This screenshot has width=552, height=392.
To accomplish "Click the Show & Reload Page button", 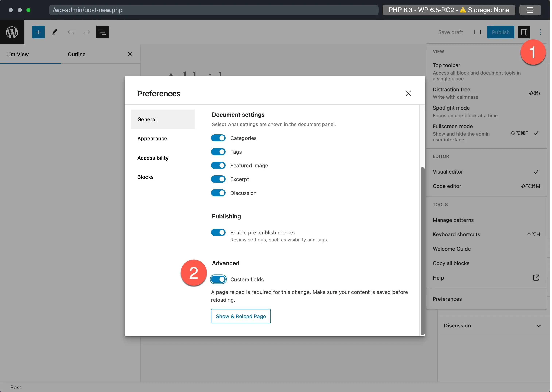I will tap(241, 316).
